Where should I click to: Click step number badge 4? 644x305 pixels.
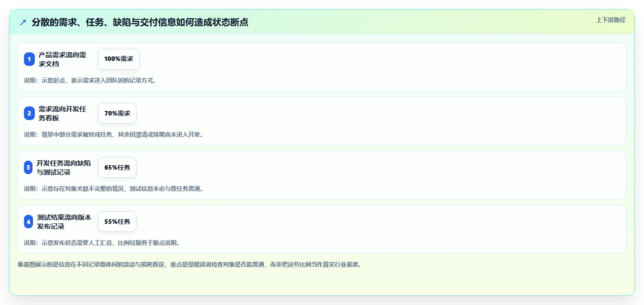point(28,222)
